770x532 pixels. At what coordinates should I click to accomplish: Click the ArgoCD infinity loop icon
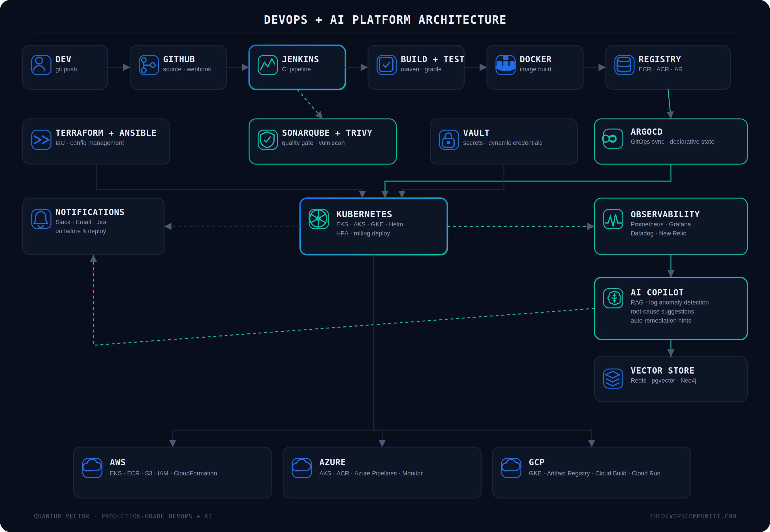(x=612, y=139)
